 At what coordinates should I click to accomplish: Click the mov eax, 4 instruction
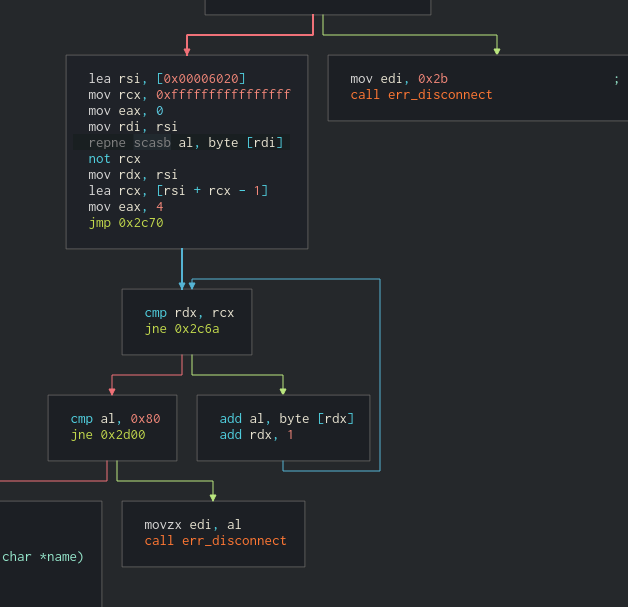click(x=125, y=207)
